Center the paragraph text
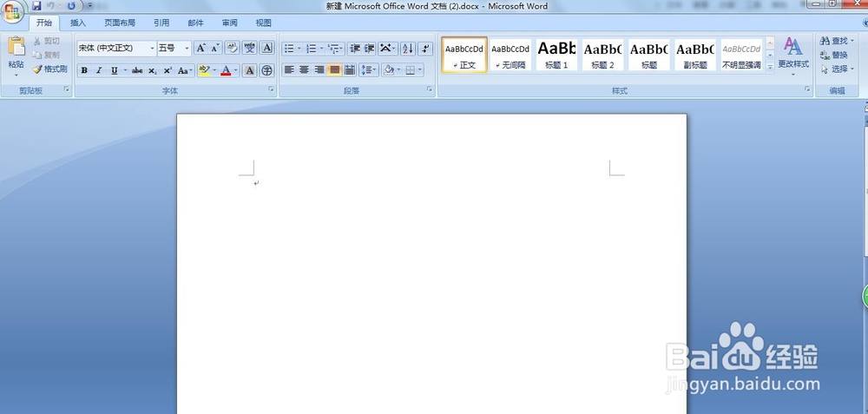 point(304,69)
